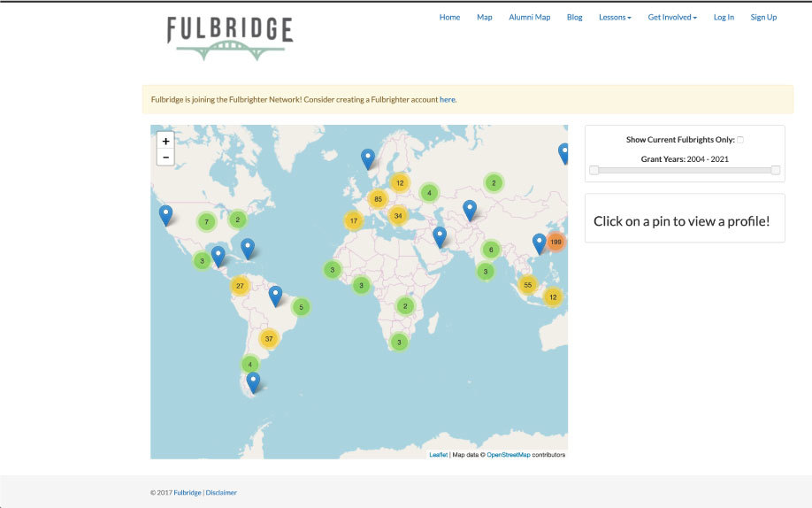Viewport: 812px width, 508px height.
Task: Select the blue pin over Norway
Action: click(368, 158)
